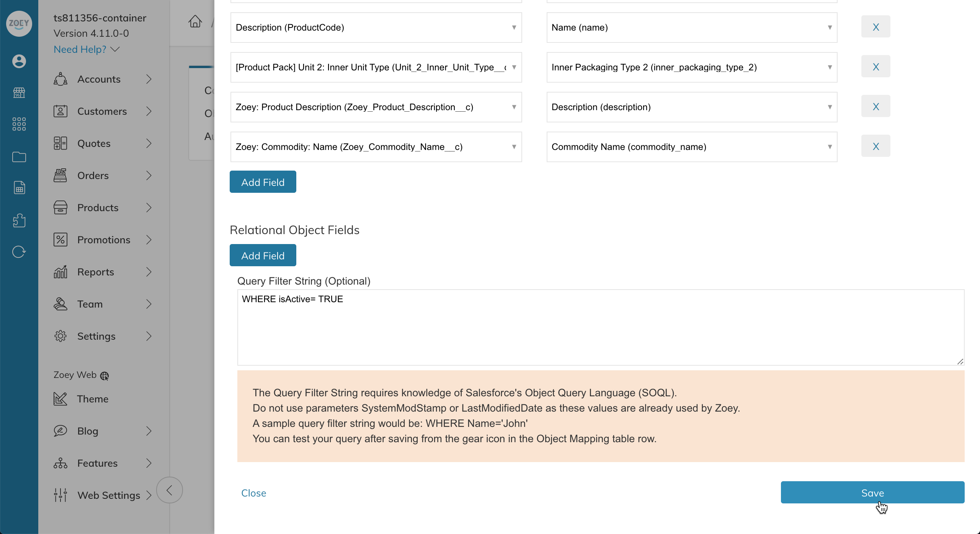Click the Web Settings sliders icon
The height and width of the screenshot is (534, 980).
(x=60, y=495)
